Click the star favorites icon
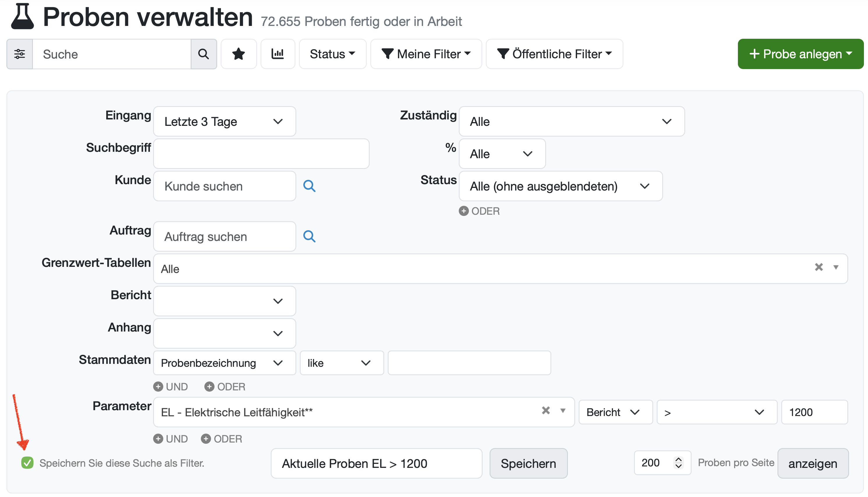Screen dimensions: 868x497 (238, 54)
